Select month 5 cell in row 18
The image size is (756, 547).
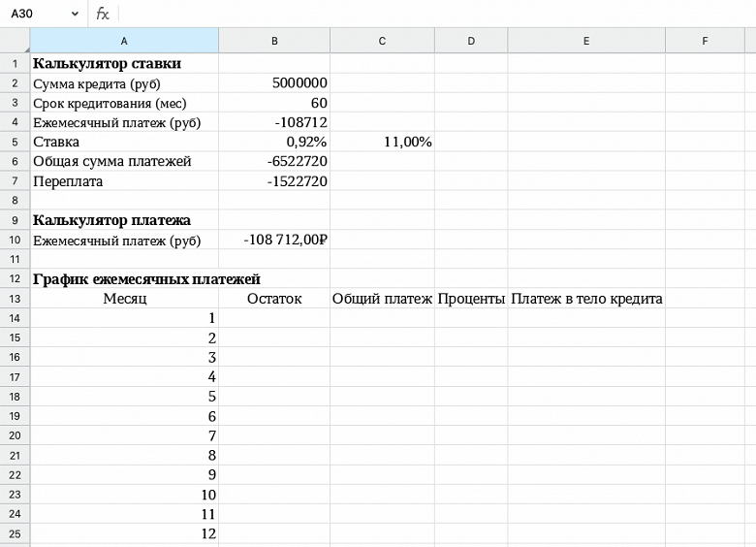(x=124, y=396)
